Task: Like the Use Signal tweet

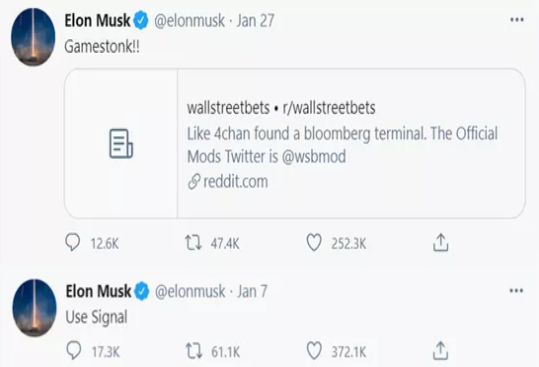Action: click(x=314, y=351)
